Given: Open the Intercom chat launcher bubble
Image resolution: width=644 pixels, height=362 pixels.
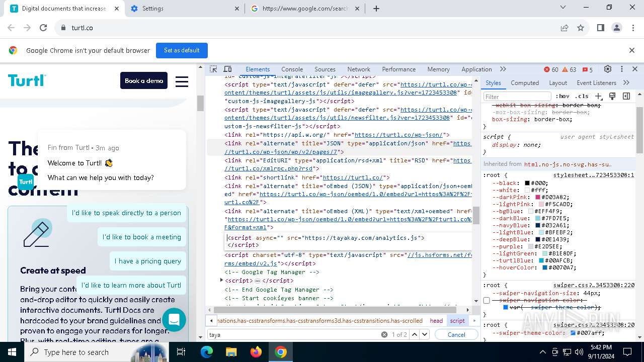Looking at the screenshot, I should coord(174,319).
